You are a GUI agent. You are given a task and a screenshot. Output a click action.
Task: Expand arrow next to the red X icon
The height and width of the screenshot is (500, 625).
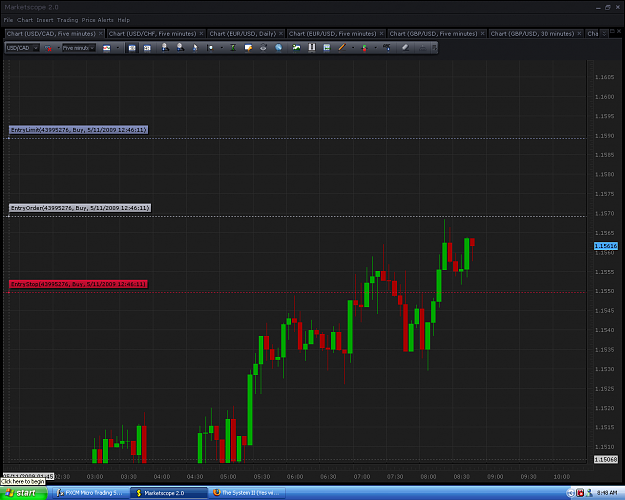point(58,48)
